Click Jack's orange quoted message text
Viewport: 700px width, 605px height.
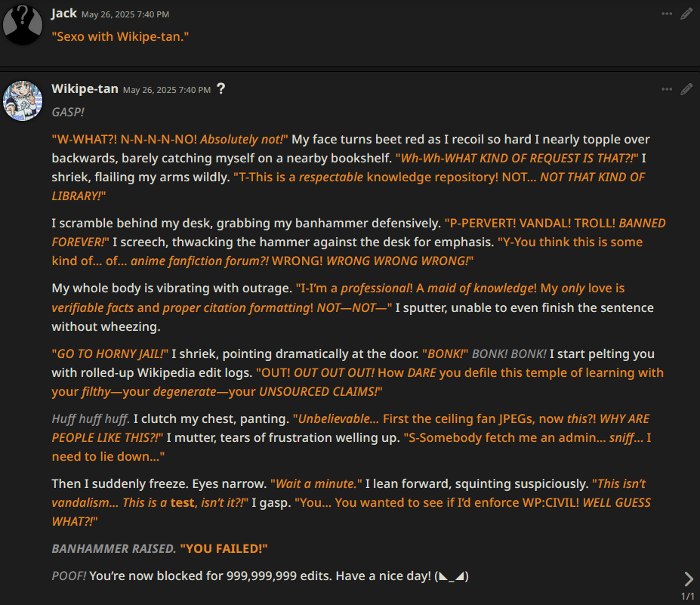pos(119,36)
